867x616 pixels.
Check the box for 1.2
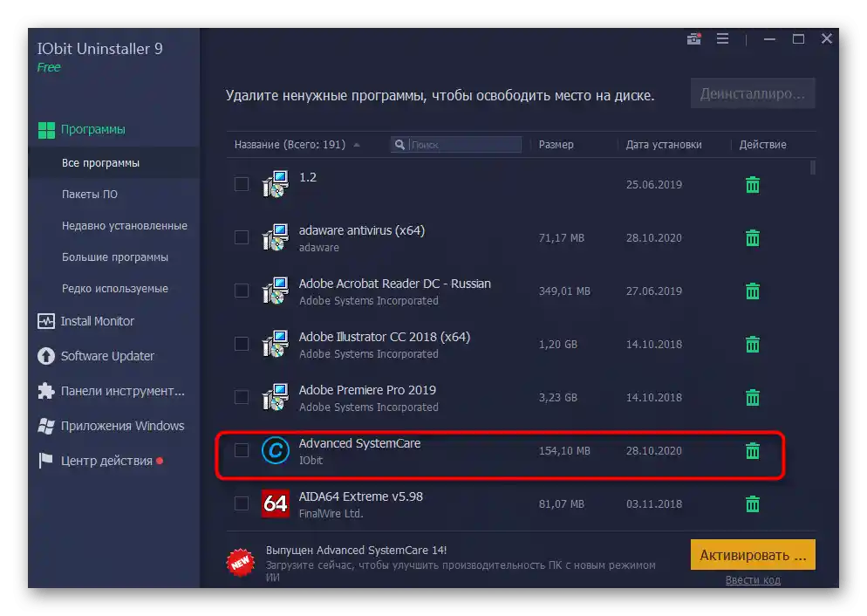tap(241, 184)
